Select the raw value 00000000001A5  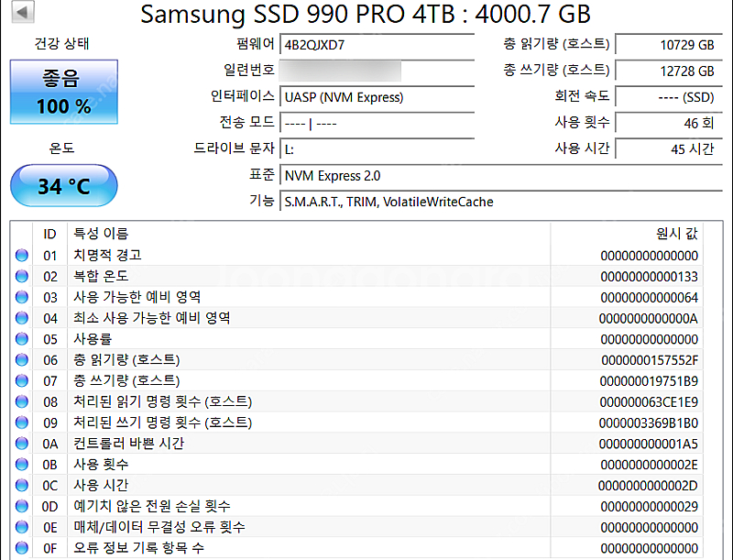pos(649,445)
